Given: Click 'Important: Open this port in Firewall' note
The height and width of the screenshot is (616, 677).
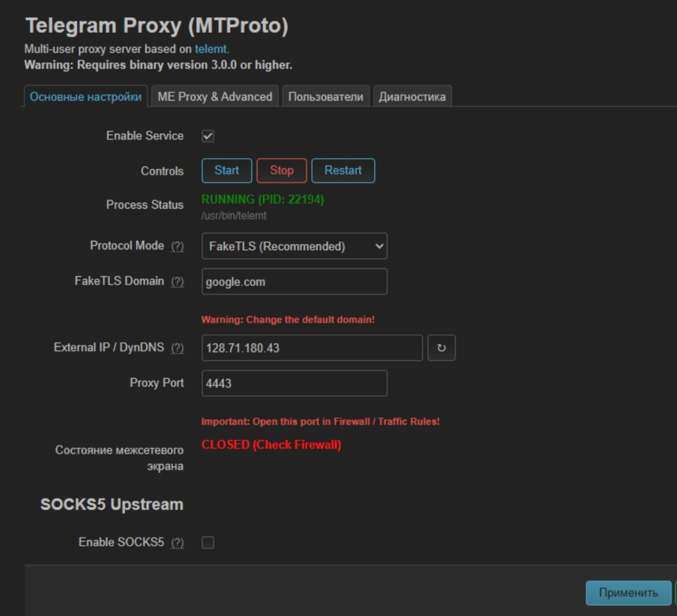Looking at the screenshot, I should (321, 422).
